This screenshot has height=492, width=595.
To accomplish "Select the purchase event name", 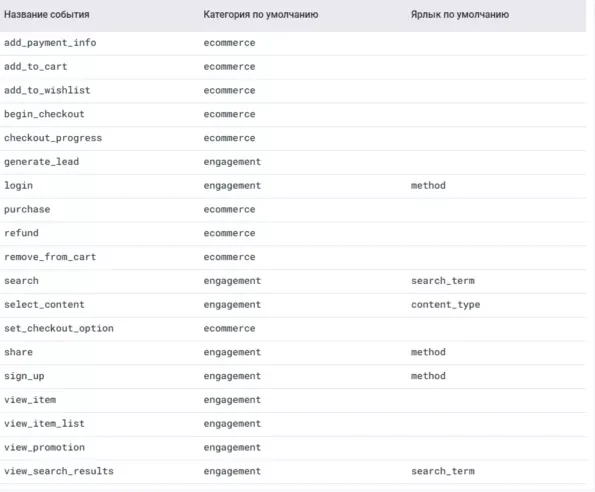I will point(27,209).
